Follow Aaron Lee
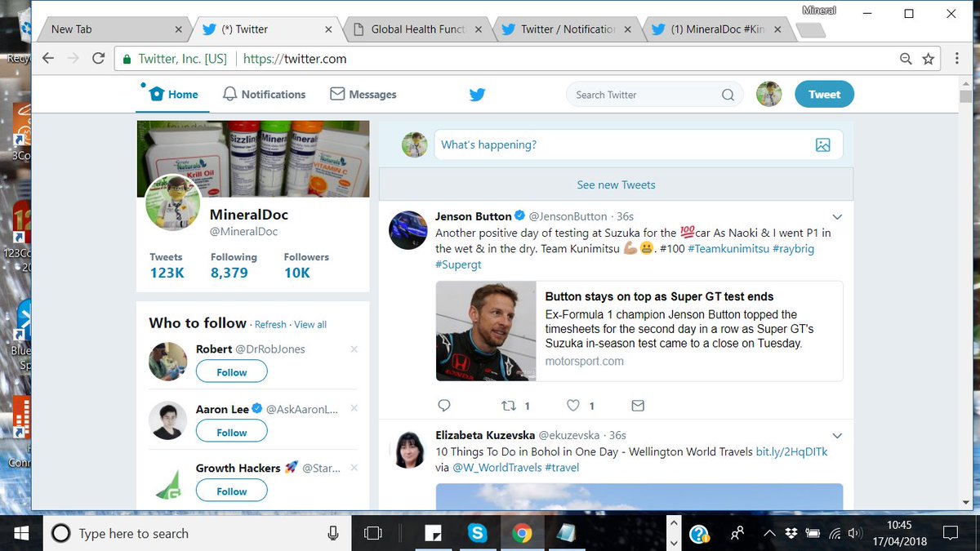The height and width of the screenshot is (551, 980). point(232,433)
